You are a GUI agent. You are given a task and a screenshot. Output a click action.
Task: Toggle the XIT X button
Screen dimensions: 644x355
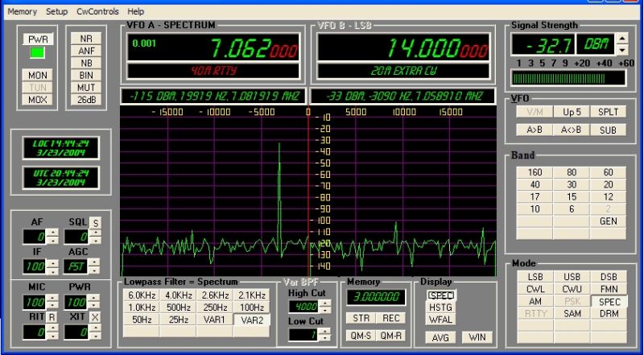[95, 317]
